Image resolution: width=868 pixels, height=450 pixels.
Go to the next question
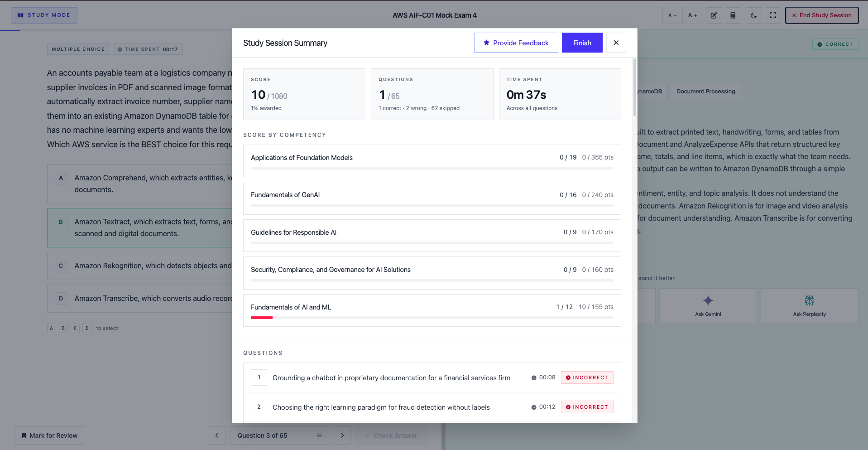342,435
